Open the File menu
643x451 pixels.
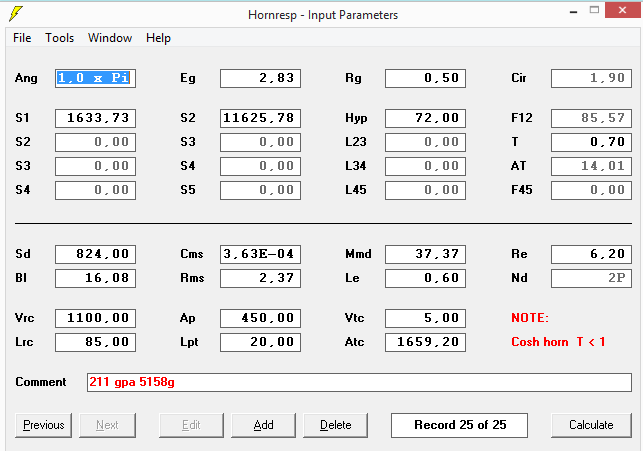(x=22, y=38)
